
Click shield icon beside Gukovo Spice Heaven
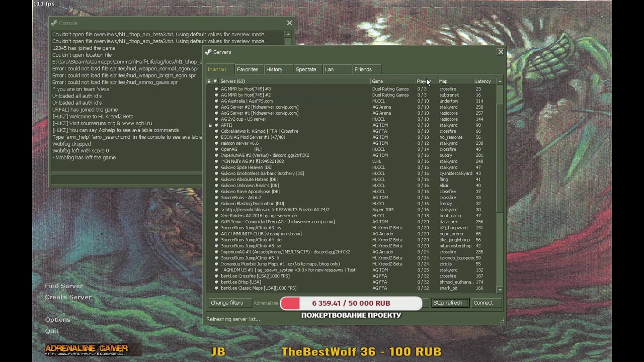[216, 167]
